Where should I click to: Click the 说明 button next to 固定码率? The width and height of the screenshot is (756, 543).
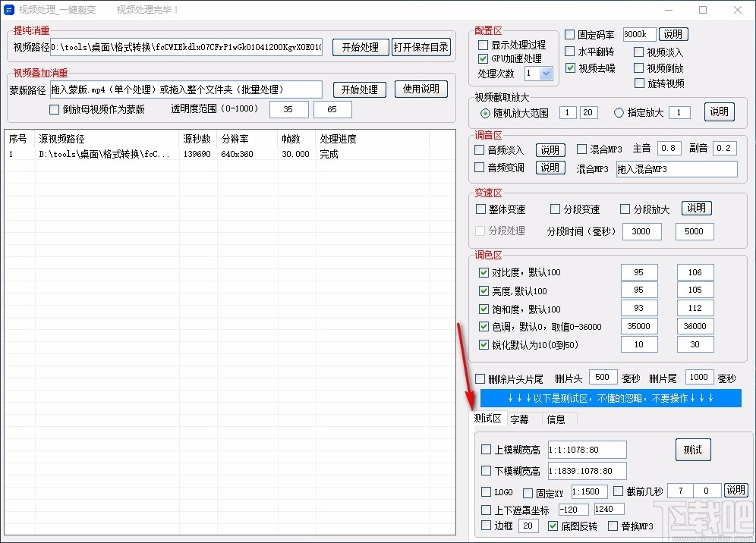coord(675,33)
